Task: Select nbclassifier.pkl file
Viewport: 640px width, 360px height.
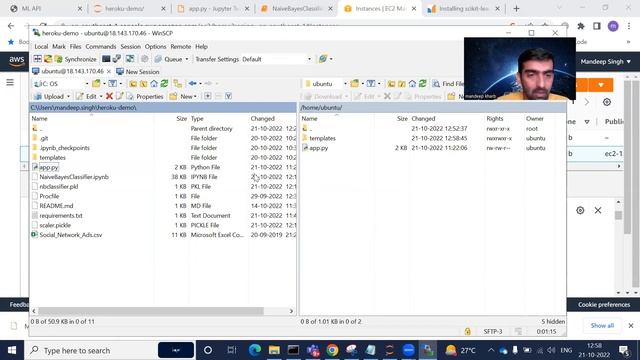Action: click(59, 187)
